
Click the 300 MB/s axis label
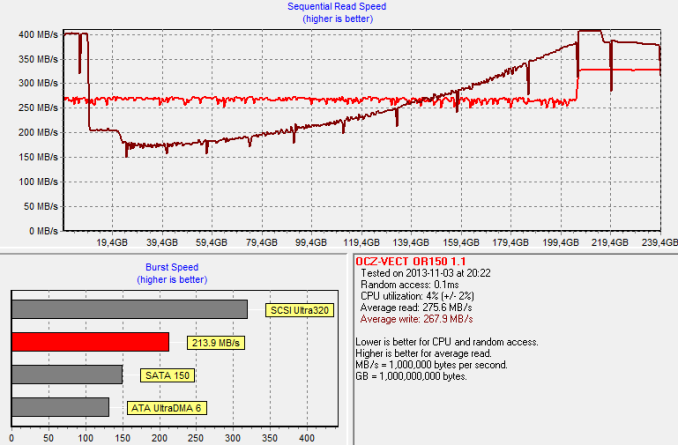tap(38, 83)
